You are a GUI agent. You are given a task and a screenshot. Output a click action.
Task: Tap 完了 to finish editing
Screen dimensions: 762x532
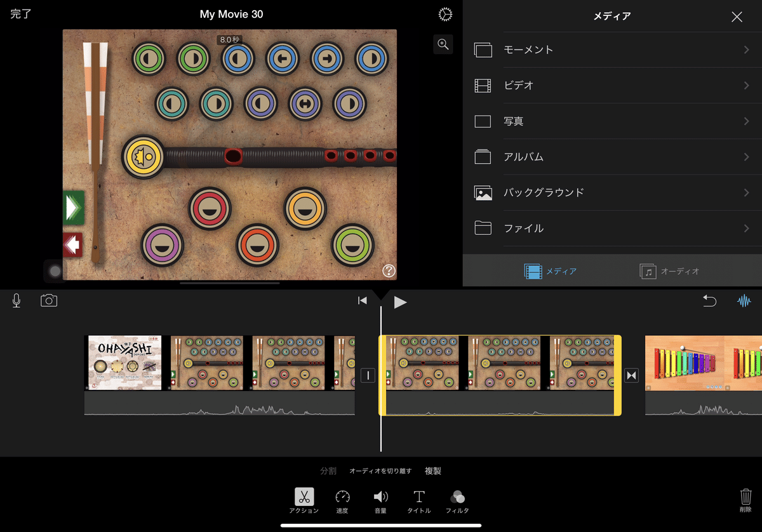21,14
